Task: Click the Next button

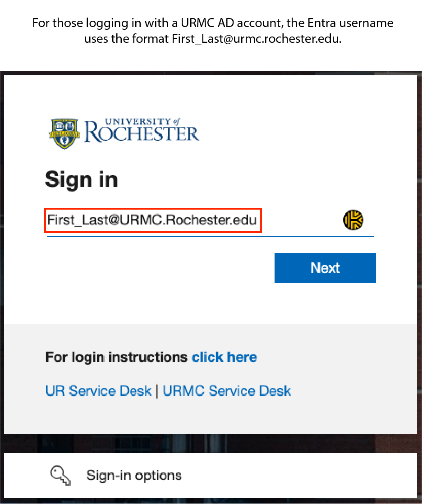Action: (325, 268)
